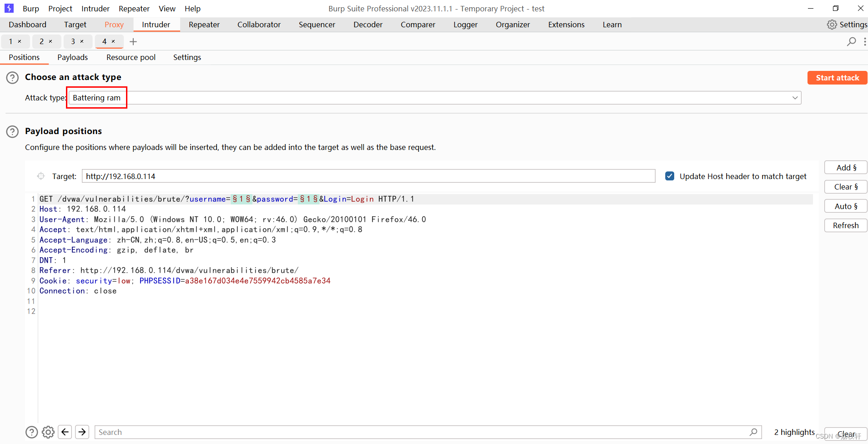Click the search magnifier near the attack tabs

tap(851, 41)
